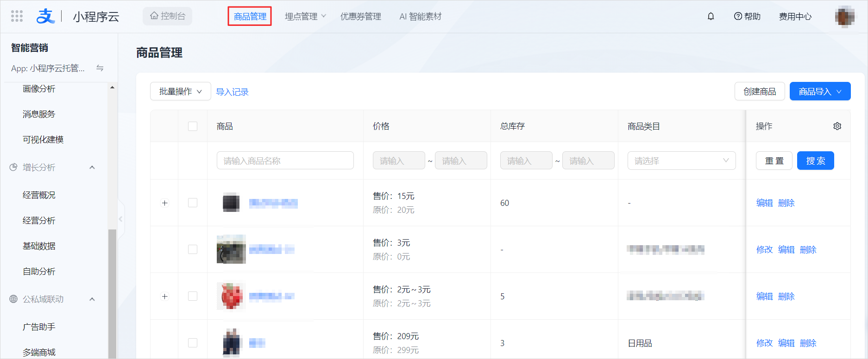Open notifications bell icon
The image size is (868, 359).
click(711, 16)
